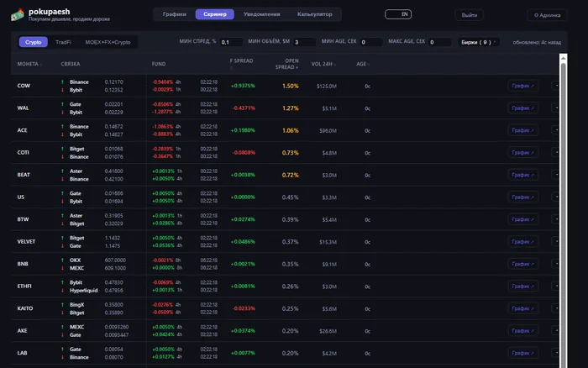The image size is (588, 368).
Task: Open График for WAL row
Action: 522,108
